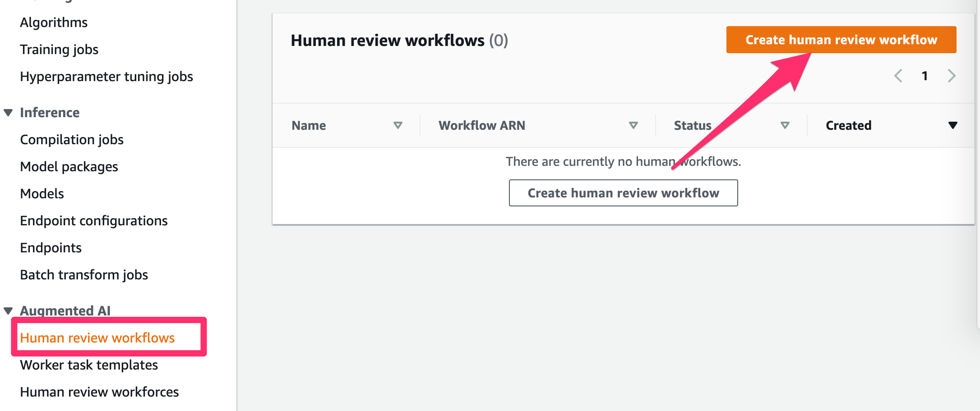Go to next page with right chevron
The width and height of the screenshot is (980, 411).
tap(952, 76)
